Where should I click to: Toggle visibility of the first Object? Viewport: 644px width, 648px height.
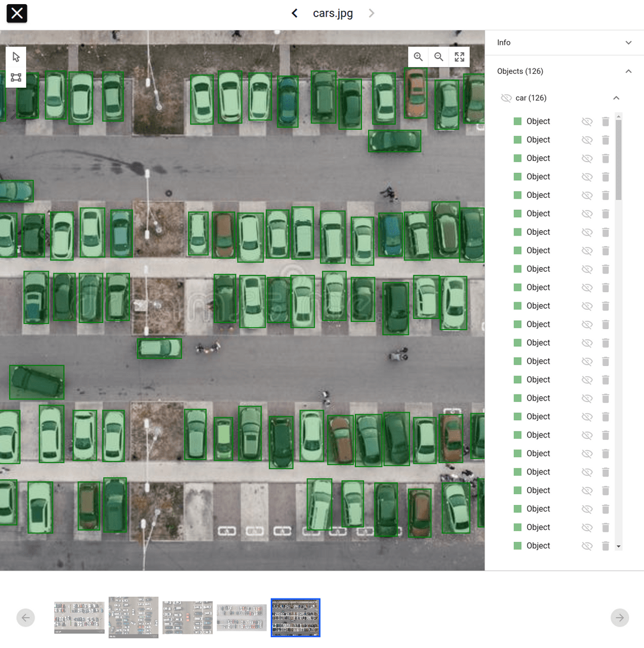587,121
